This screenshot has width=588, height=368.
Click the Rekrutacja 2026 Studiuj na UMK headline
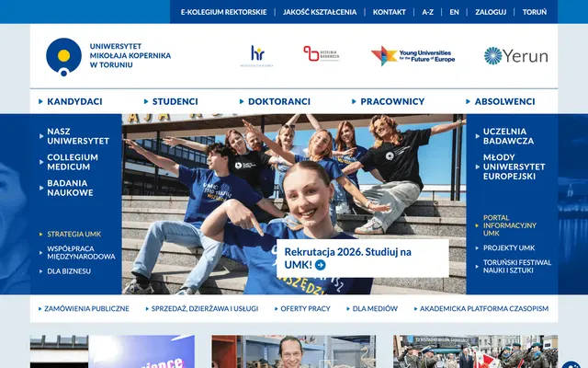pos(347,258)
